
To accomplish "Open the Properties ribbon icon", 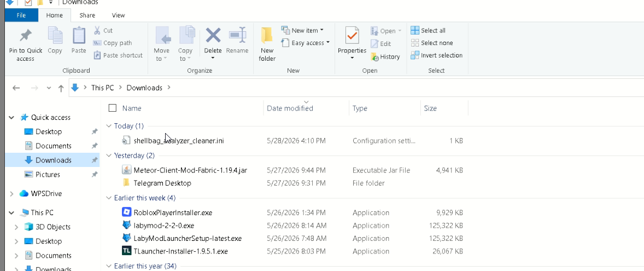I will pos(352,36).
